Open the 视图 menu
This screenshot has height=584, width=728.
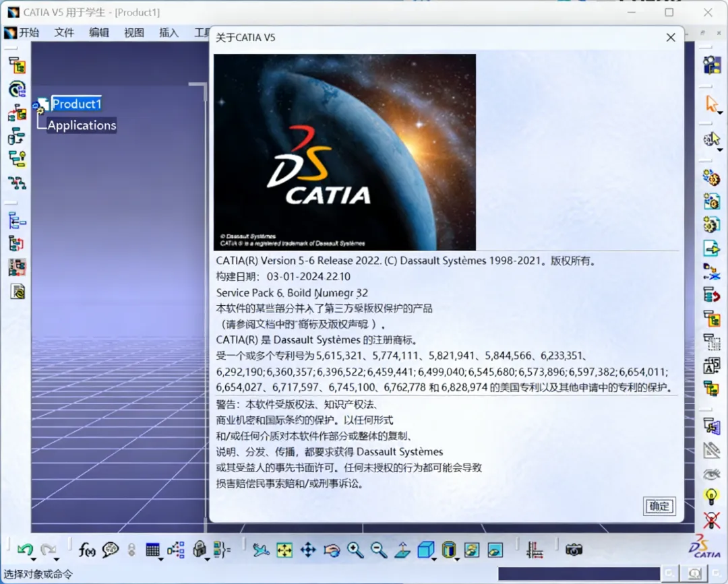click(x=133, y=32)
